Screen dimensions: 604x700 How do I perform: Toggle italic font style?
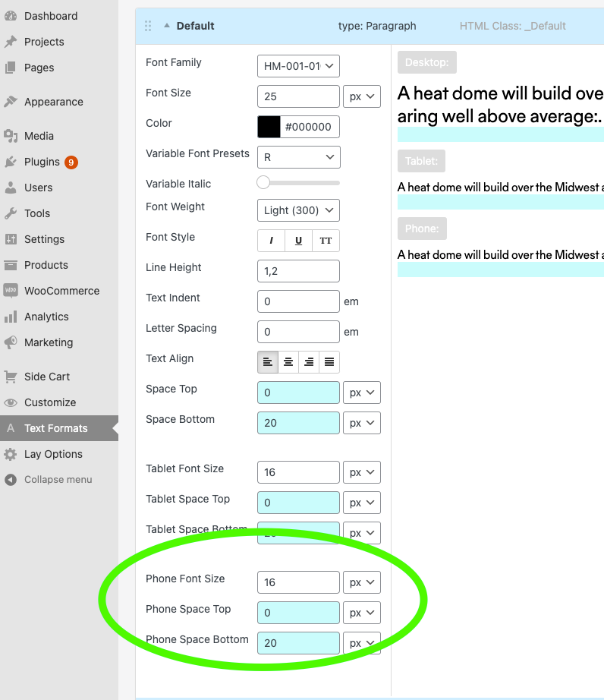(x=271, y=241)
